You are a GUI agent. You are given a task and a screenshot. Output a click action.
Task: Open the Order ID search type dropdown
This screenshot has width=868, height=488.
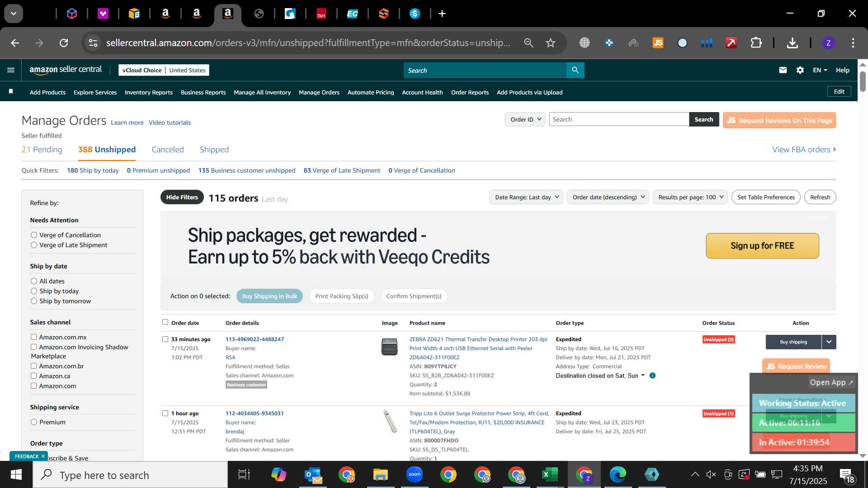point(525,119)
